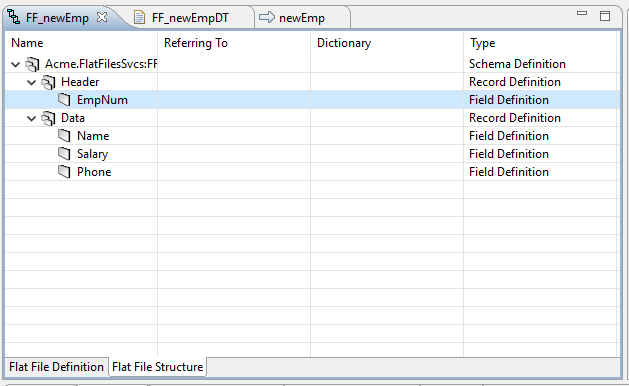The width and height of the screenshot is (629, 386).
Task: Select the Flat File Structure tab
Action: (x=158, y=367)
